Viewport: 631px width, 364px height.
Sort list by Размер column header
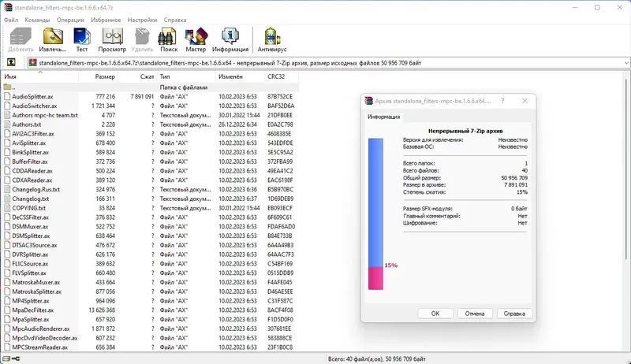[x=98, y=76]
